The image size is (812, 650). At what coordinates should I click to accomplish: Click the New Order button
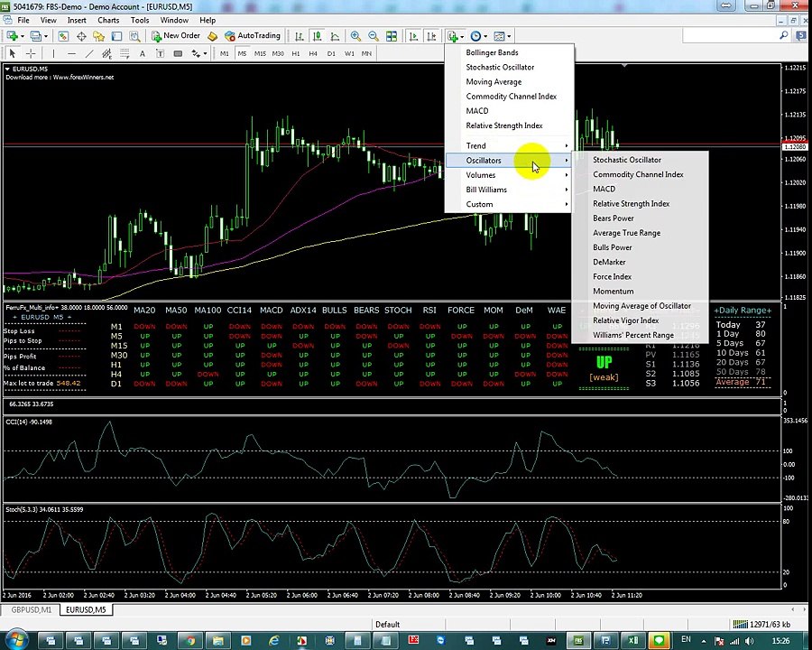coord(176,36)
